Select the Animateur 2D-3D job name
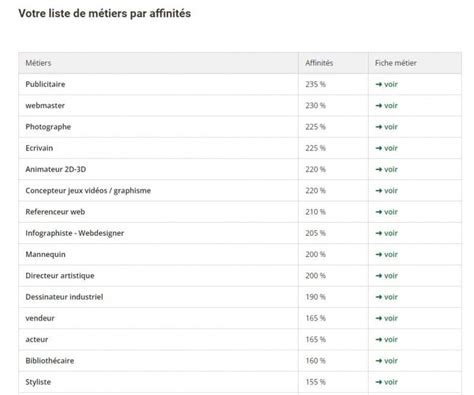Image resolution: width=474 pixels, height=395 pixels. point(56,169)
